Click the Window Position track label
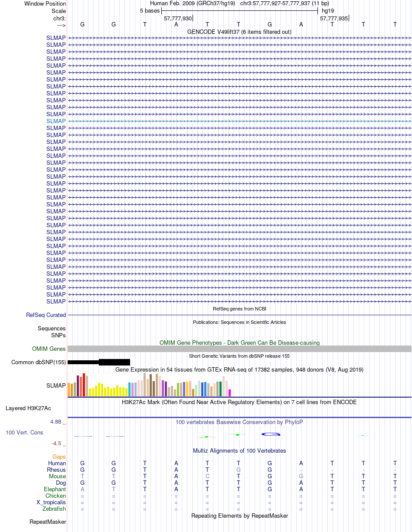The width and height of the screenshot is (412, 532). click(45, 3)
